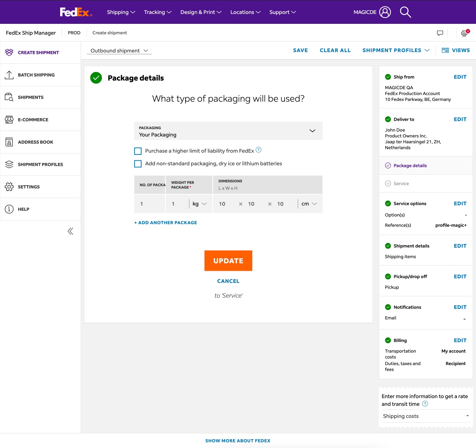
Task: Check purchase higher limit of liability
Action: pyautogui.click(x=138, y=151)
